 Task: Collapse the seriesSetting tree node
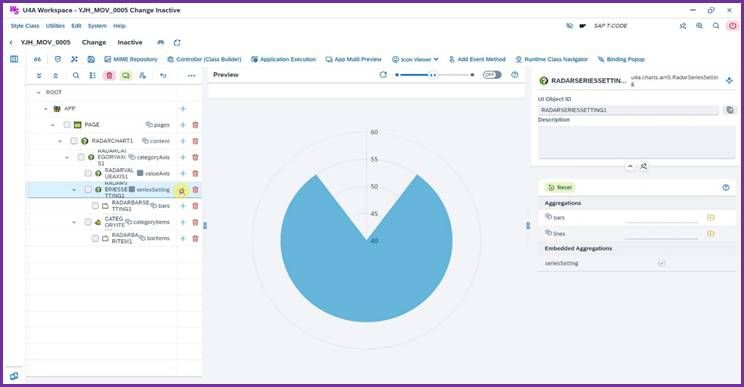pyautogui.click(x=74, y=190)
